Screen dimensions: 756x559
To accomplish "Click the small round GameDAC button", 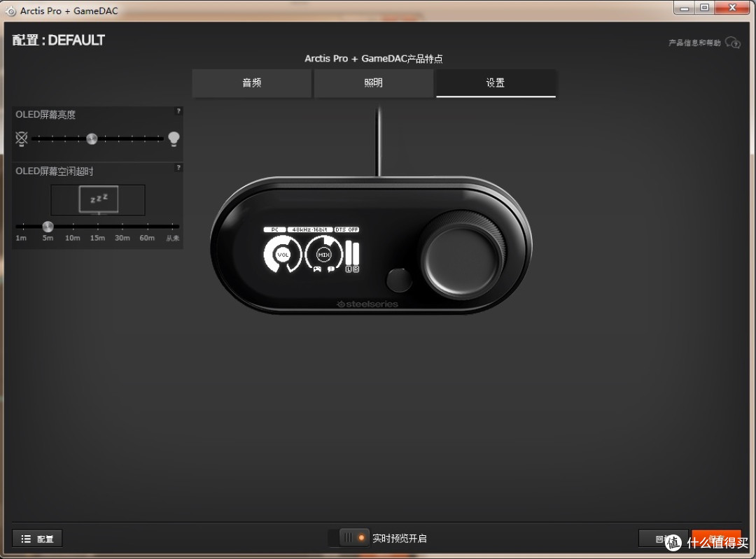I will [399, 280].
